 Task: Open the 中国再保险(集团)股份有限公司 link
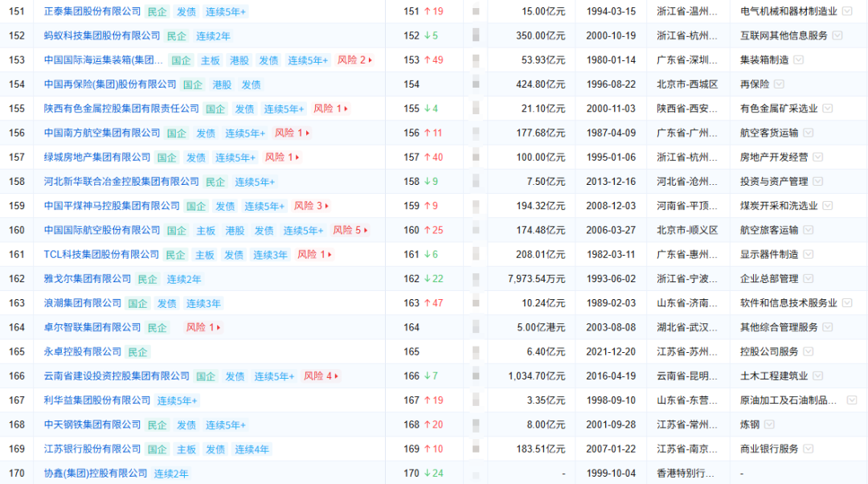pos(110,84)
